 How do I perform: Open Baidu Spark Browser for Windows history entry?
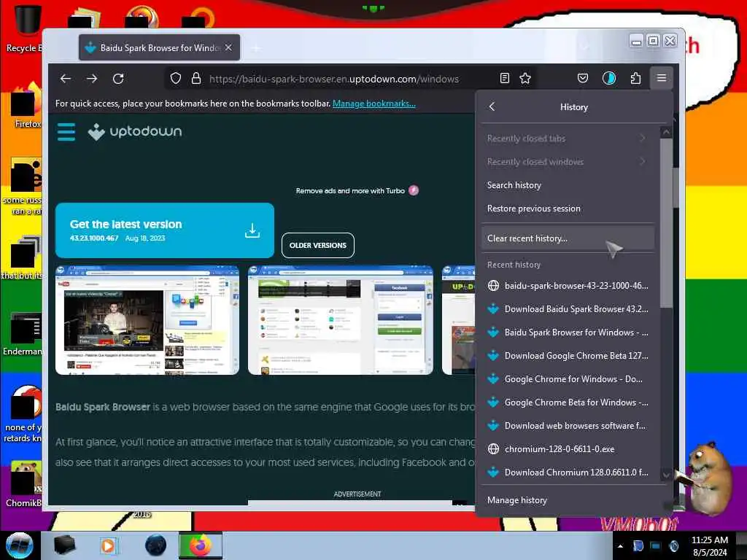pyautogui.click(x=568, y=332)
